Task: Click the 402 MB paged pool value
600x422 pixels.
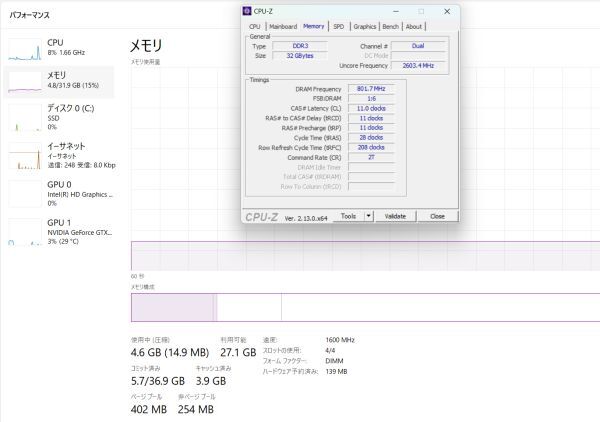Action: [x=148, y=409]
